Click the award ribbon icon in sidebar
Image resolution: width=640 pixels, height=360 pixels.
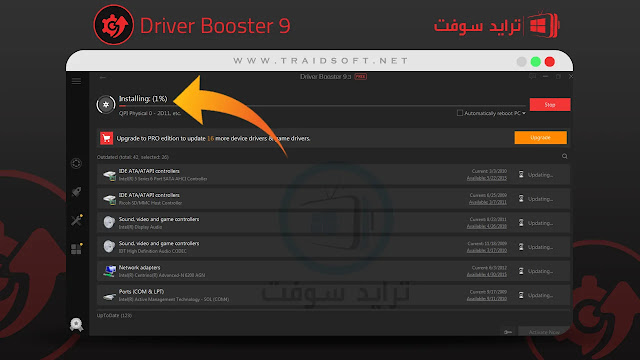(76, 324)
